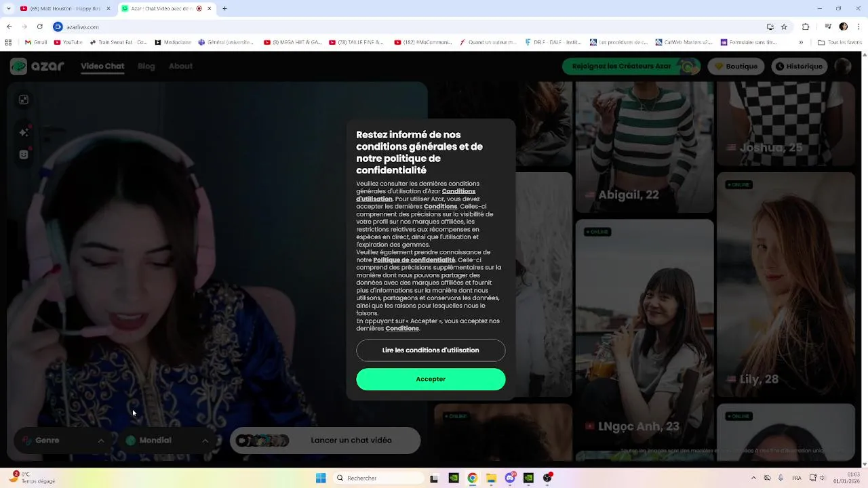Open Abigail, 22 profile card
The width and height of the screenshot is (868, 488).
pyautogui.click(x=644, y=147)
